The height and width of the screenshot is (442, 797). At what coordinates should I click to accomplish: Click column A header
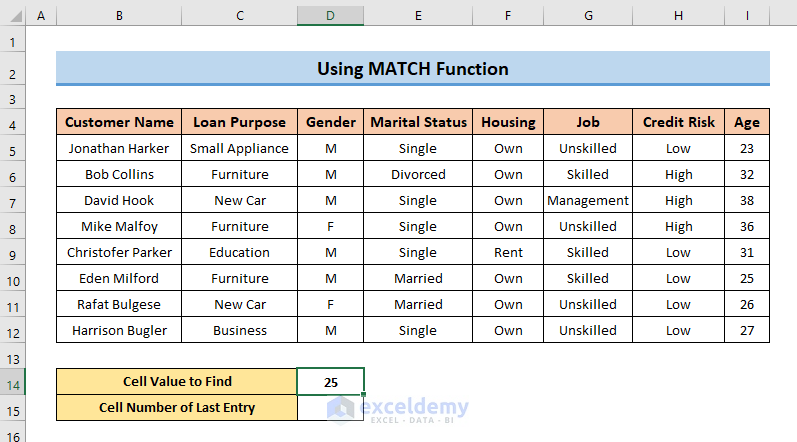pos(41,18)
